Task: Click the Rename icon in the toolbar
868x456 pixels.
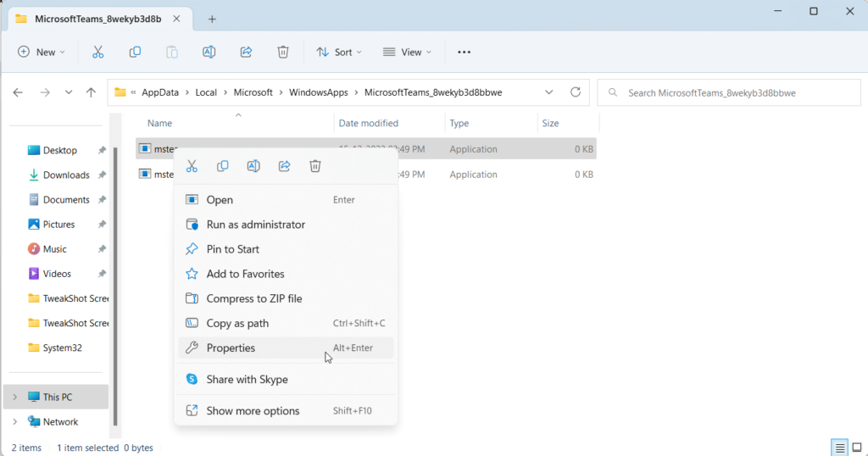Action: click(x=209, y=52)
